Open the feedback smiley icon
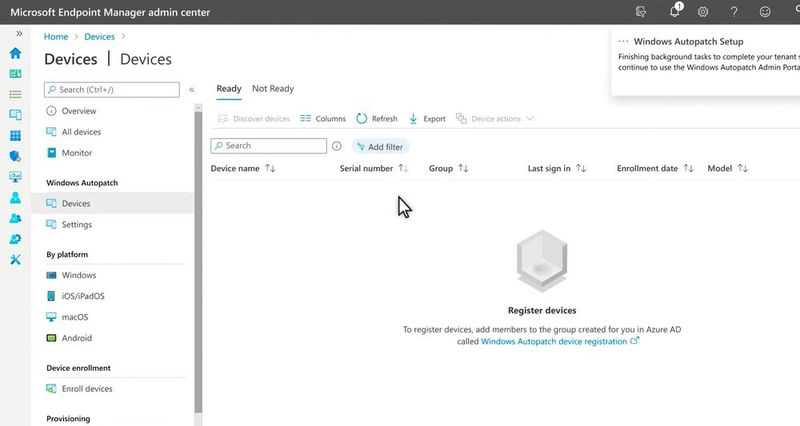800x426 pixels. (x=765, y=12)
